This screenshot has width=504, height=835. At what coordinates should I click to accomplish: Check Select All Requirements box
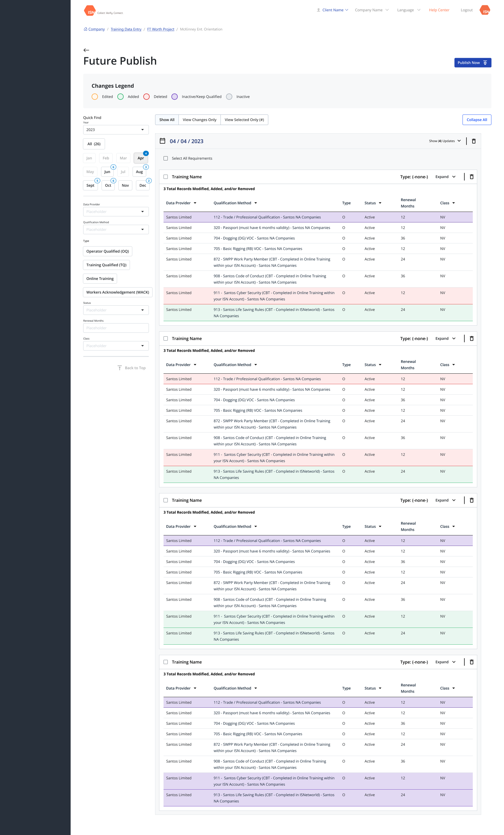click(x=166, y=158)
